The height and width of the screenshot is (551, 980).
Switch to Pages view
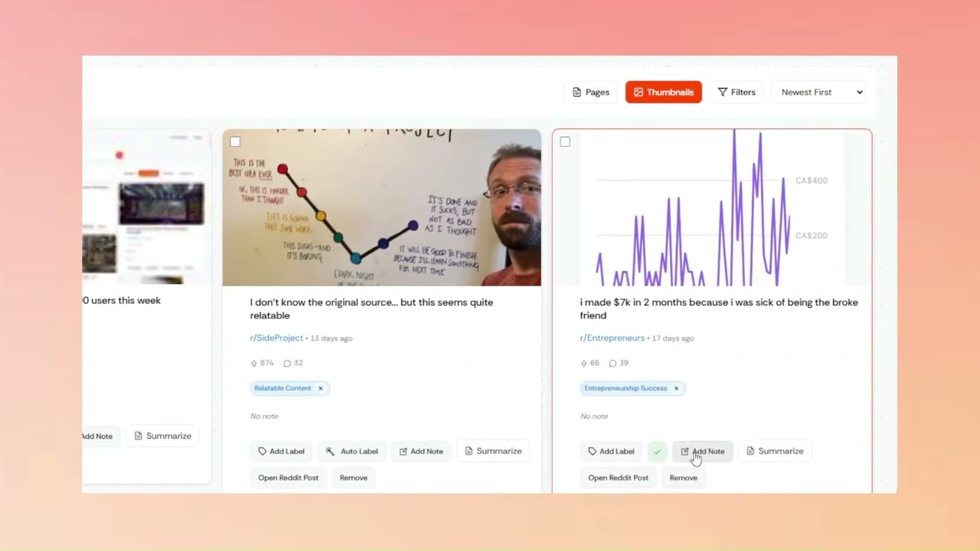pyautogui.click(x=591, y=92)
